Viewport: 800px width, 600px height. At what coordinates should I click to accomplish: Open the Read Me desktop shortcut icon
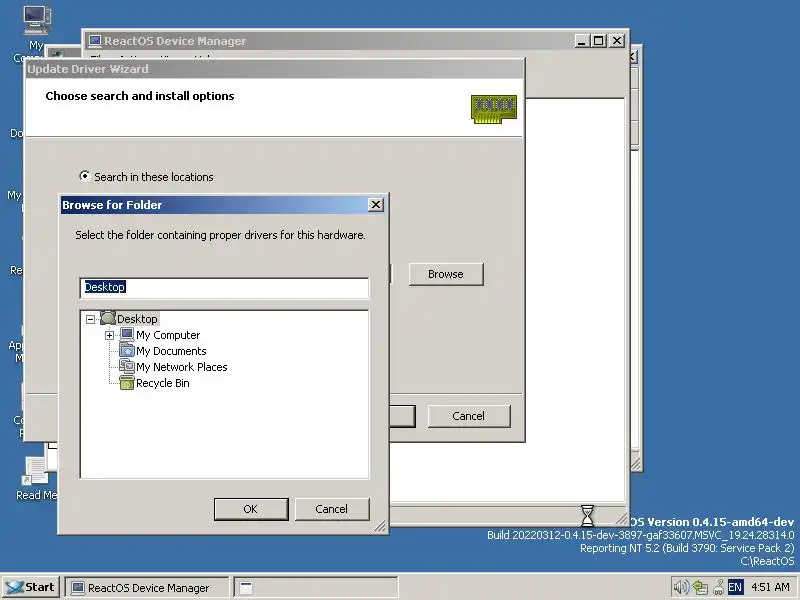point(36,470)
